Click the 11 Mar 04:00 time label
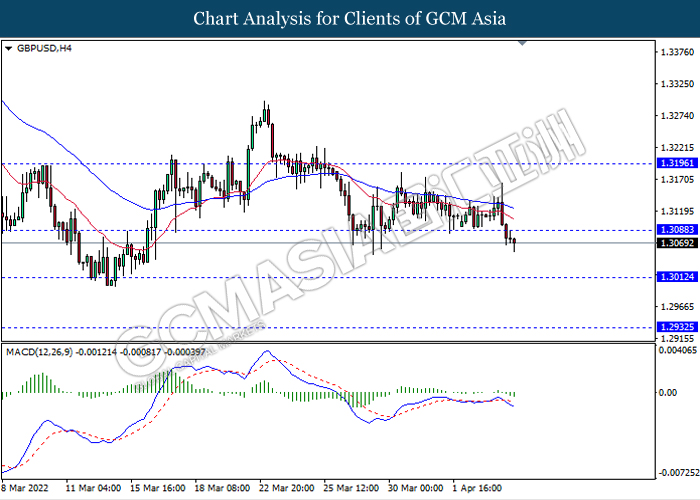 point(93,488)
